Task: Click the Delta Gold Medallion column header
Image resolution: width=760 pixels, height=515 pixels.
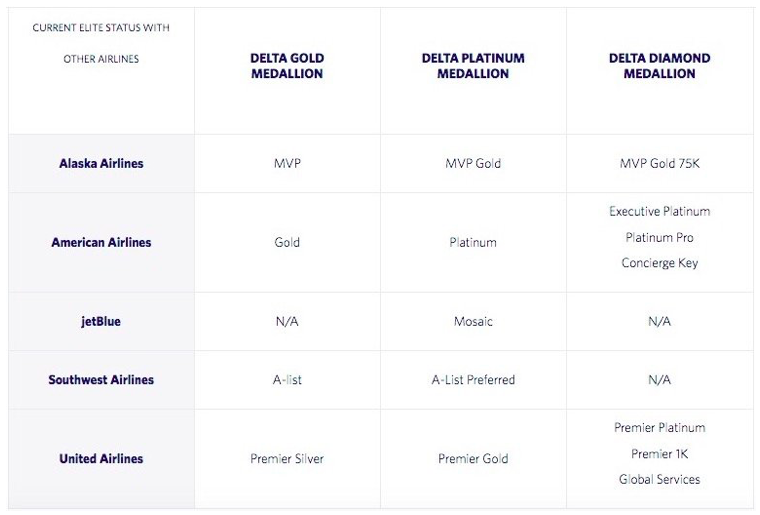Action: [287, 66]
